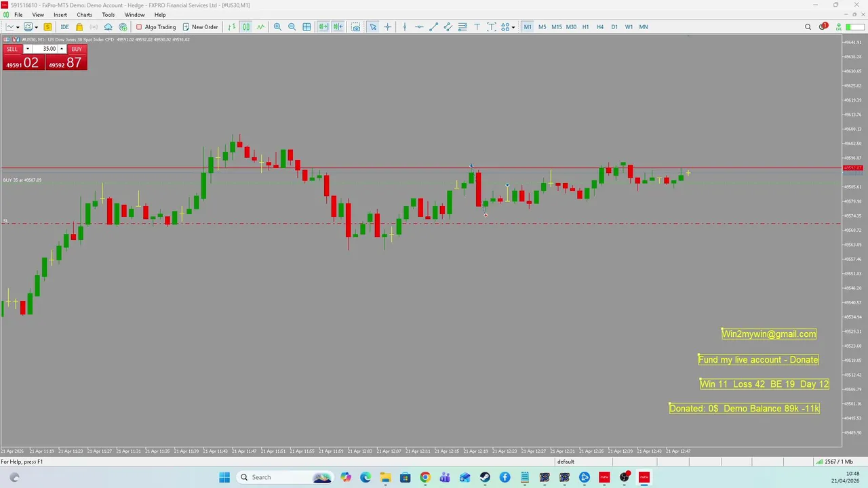Draw an equidistant channel
The height and width of the screenshot is (488, 868).
point(448,27)
